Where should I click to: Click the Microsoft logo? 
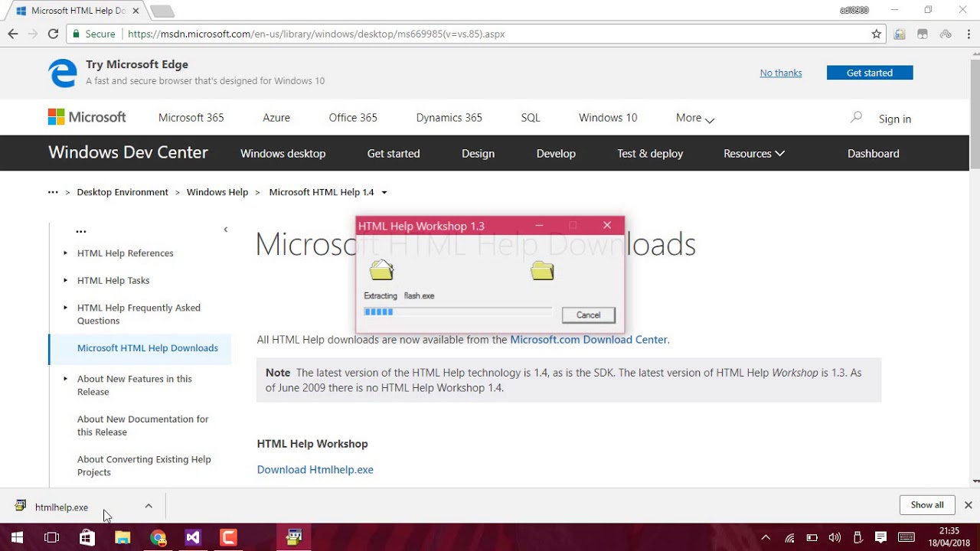tap(87, 117)
